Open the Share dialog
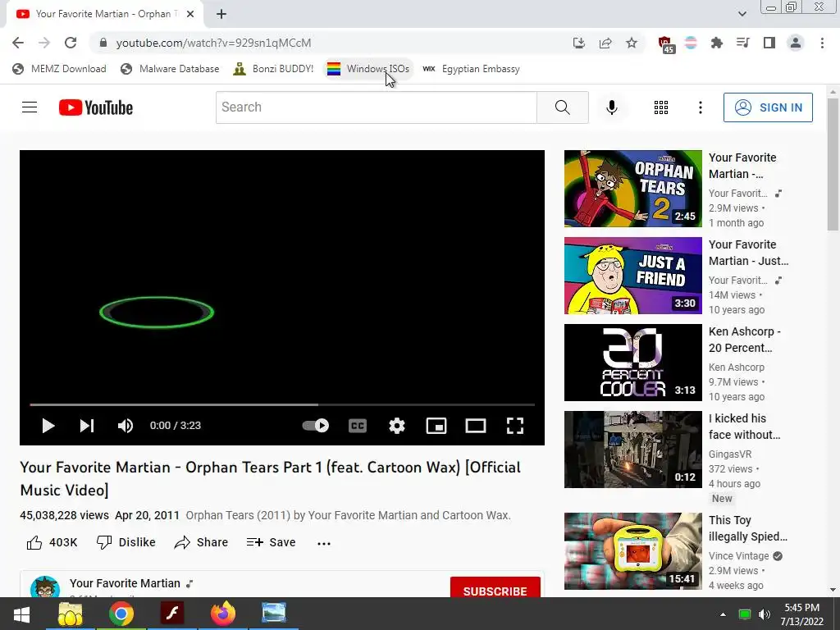The image size is (840, 630). (202, 543)
